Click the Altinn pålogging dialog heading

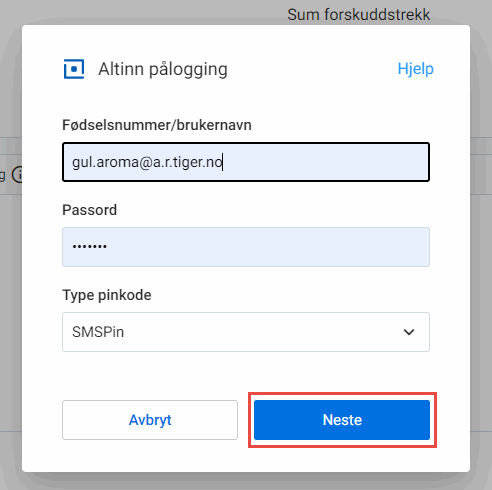coord(163,69)
